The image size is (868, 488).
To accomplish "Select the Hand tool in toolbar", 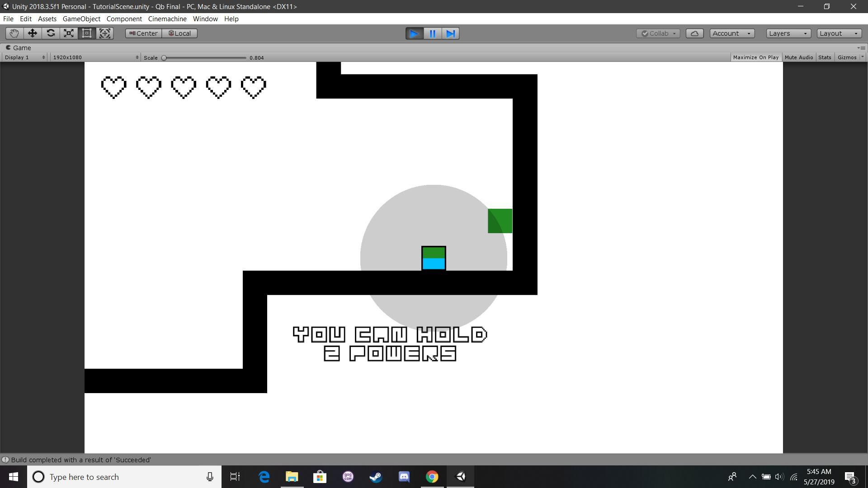I will 14,33.
